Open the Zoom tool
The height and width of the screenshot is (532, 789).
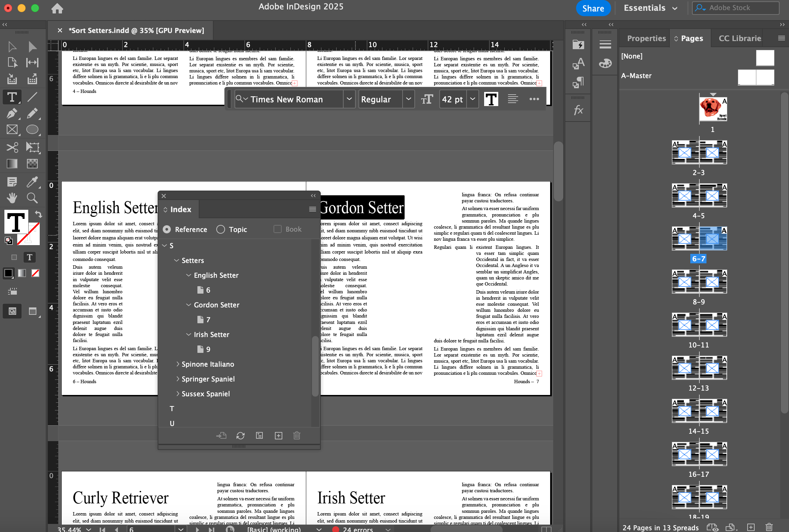pos(32,198)
